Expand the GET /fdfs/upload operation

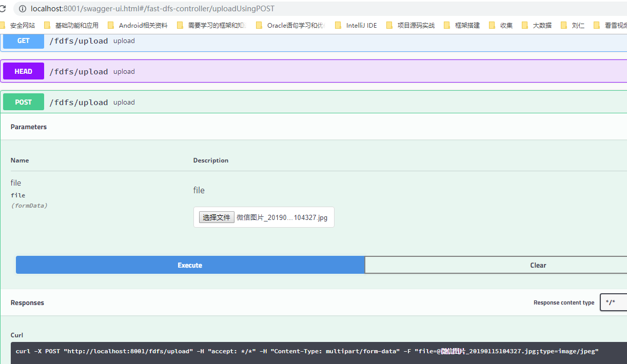[313, 41]
